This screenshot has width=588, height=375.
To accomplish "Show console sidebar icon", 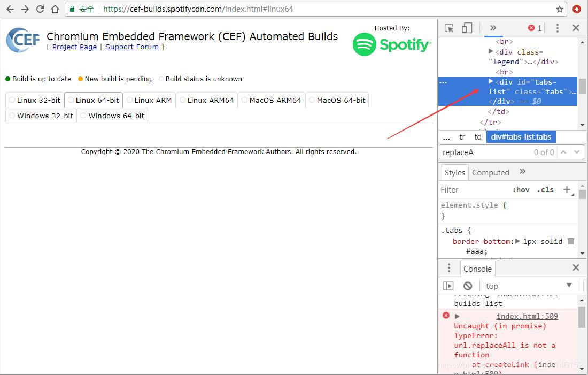I will tap(448, 286).
